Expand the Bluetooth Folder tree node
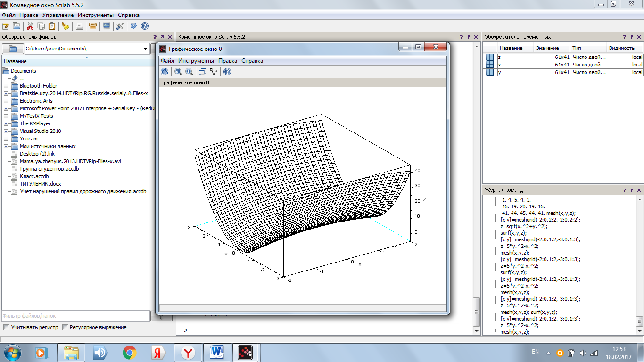The width and height of the screenshot is (644, 362). click(6, 86)
